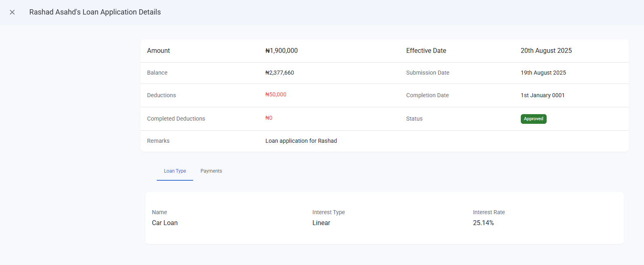Click the ₦1,900,000 amount value

coord(281,51)
